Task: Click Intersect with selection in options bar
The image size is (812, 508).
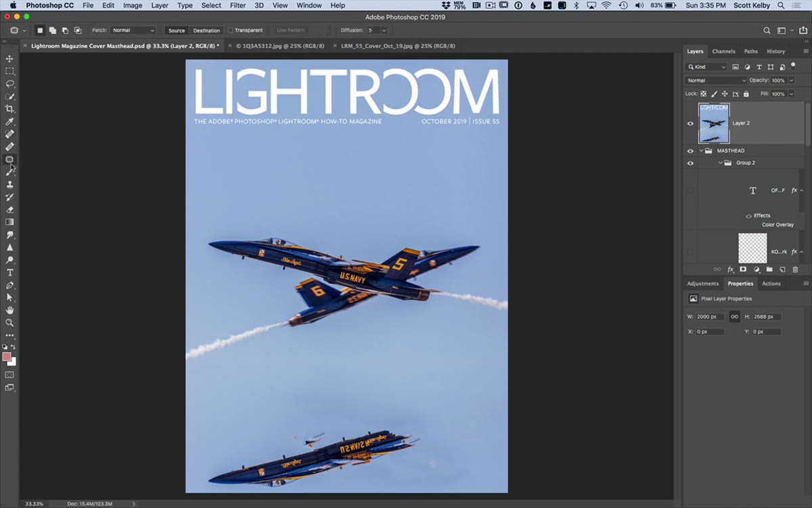Action: (x=78, y=30)
